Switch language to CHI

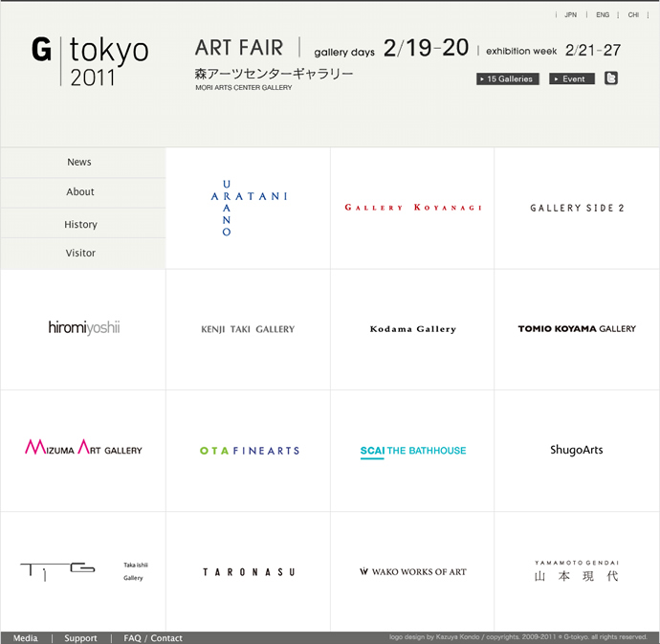coord(633,14)
